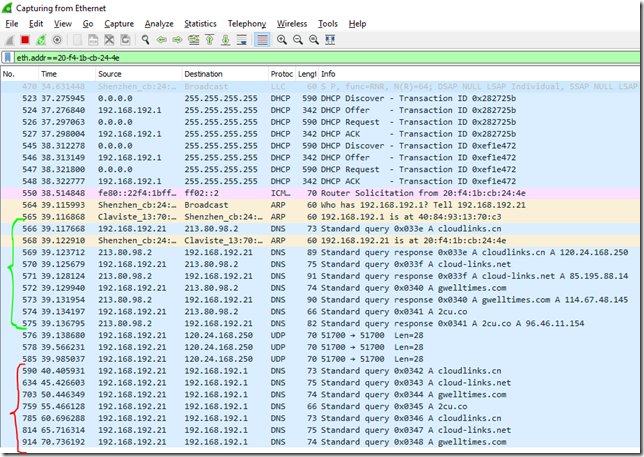Select packet 785 cloudlinks.cn query 0x0346
The height and width of the screenshot is (457, 644).
320,418
